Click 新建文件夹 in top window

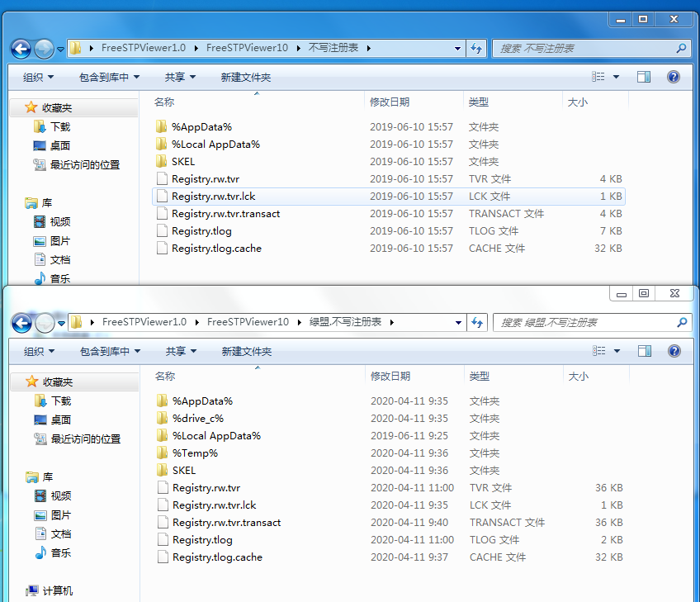pos(245,78)
